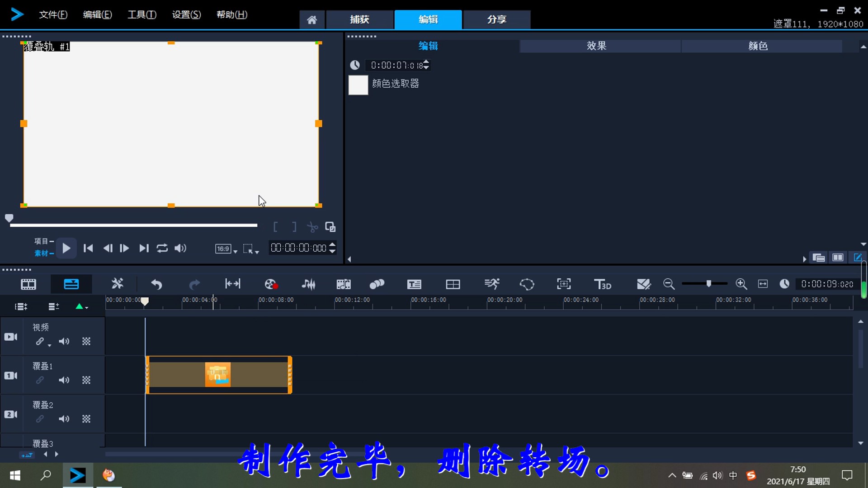868x488 pixels.
Task: Open Split Screen Template Creator icon
Action: [643, 284]
